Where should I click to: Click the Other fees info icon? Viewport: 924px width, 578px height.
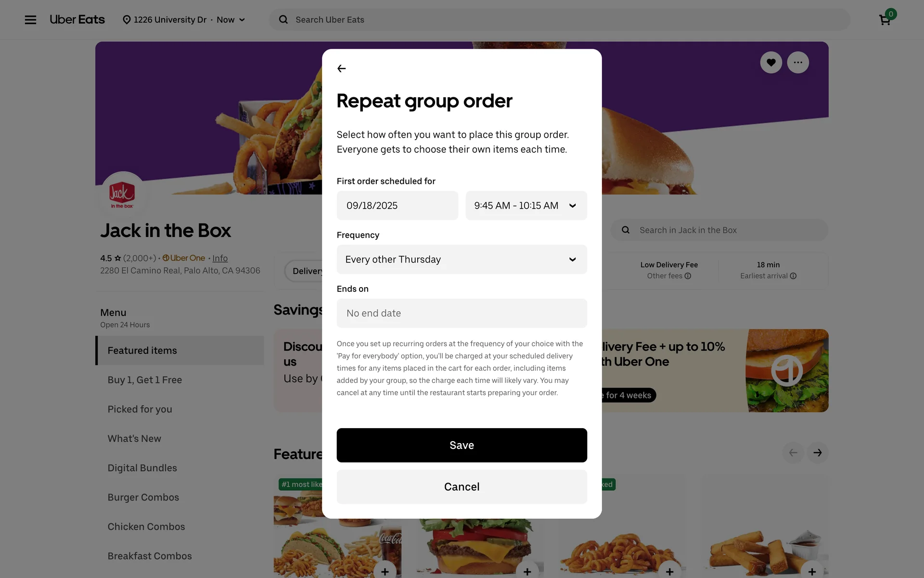click(x=688, y=276)
